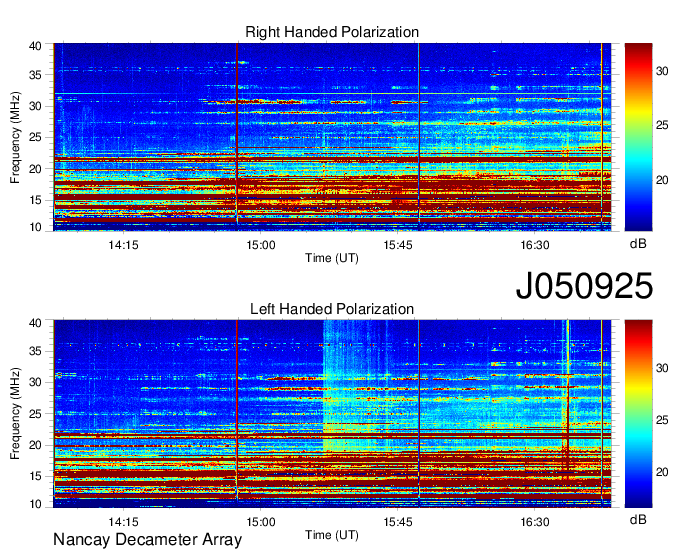Screen dimensions: 680x552
Task: Click the "15:45" time tick under the Left Handed plot
Action: [398, 522]
